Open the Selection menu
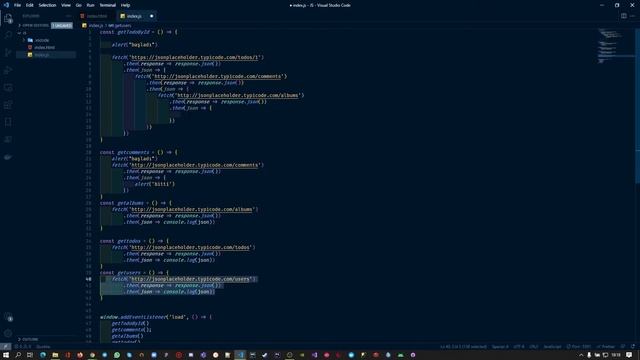The image size is (640, 360). [x=47, y=5]
